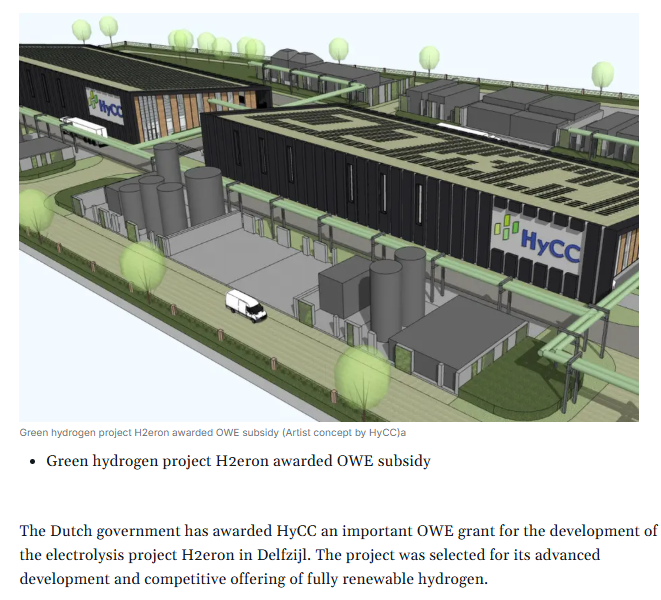Click the image caption about the H2eron subsidy
This screenshot has width=661, height=600.
(215, 433)
